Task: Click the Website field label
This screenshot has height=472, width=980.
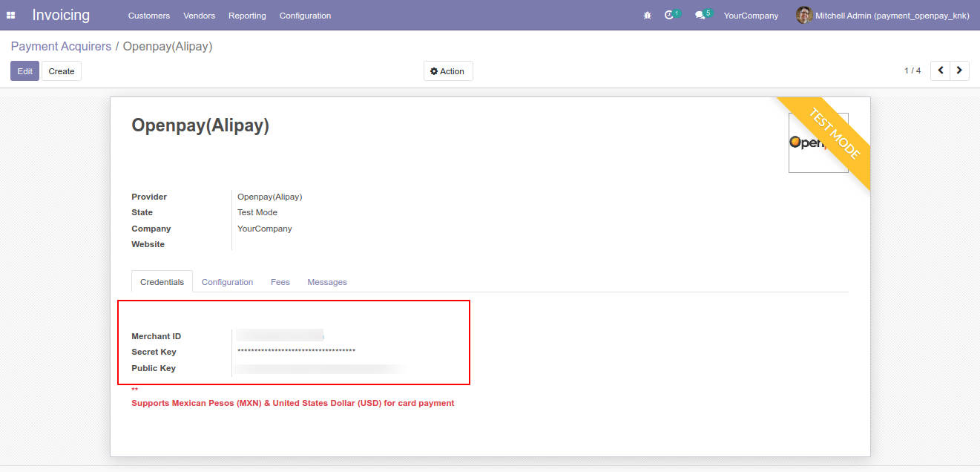Action: coord(148,244)
